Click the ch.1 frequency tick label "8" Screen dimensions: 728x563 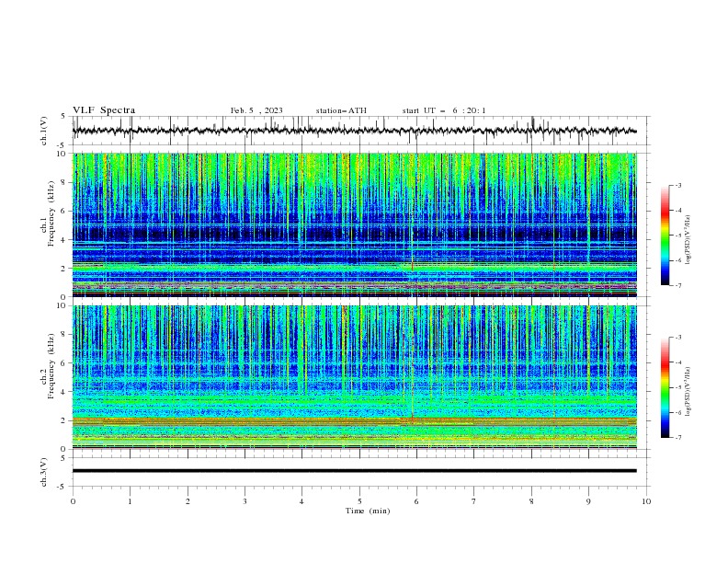coord(63,182)
